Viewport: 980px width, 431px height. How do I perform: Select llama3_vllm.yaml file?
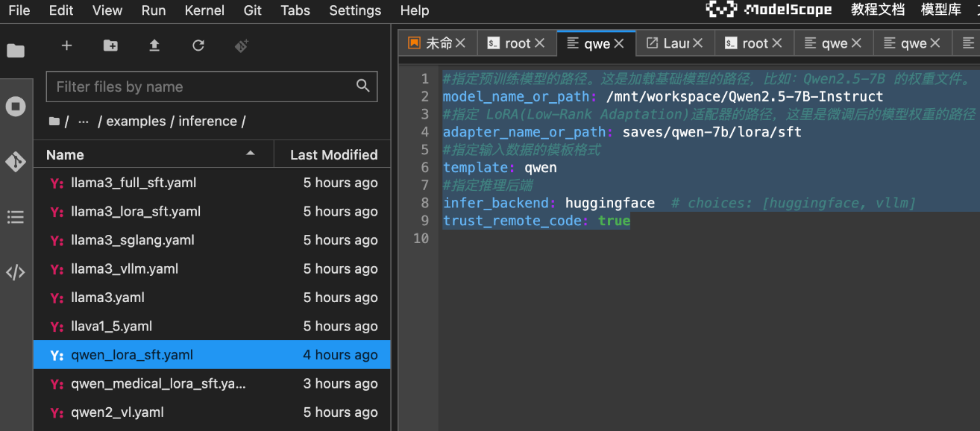[212, 269]
